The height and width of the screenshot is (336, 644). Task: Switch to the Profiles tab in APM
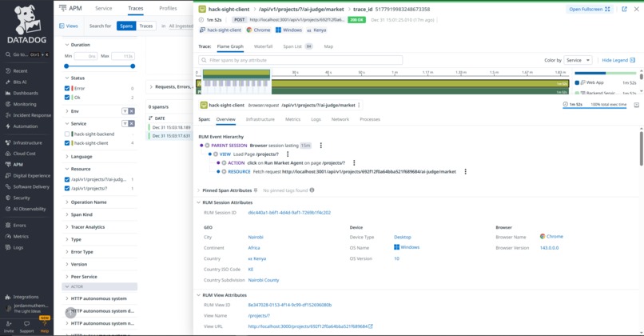point(168,8)
